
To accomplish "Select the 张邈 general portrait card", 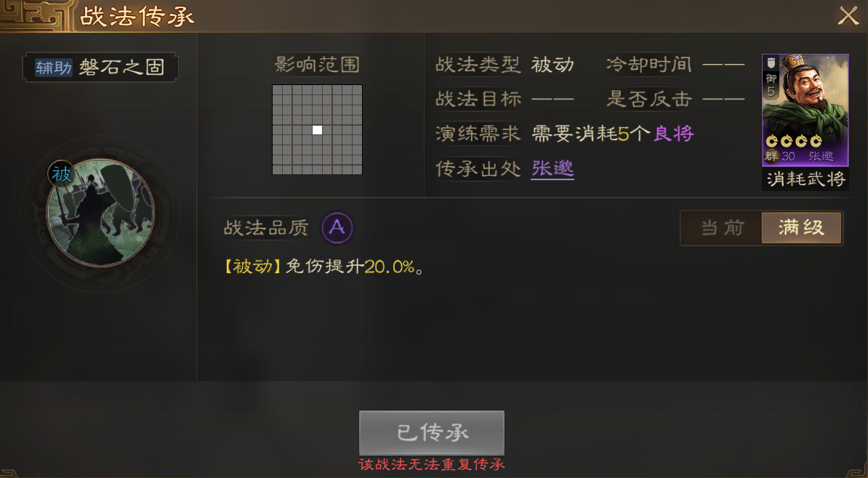I will 805,110.
